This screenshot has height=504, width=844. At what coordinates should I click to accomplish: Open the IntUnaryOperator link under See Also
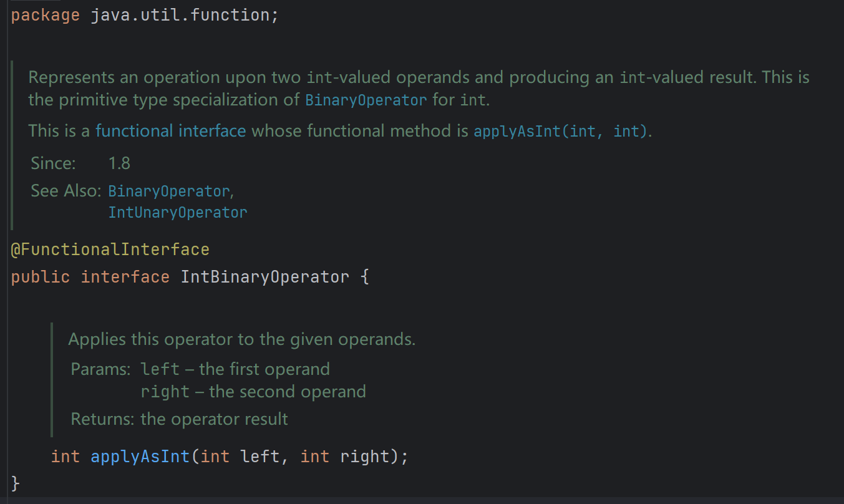[178, 213]
